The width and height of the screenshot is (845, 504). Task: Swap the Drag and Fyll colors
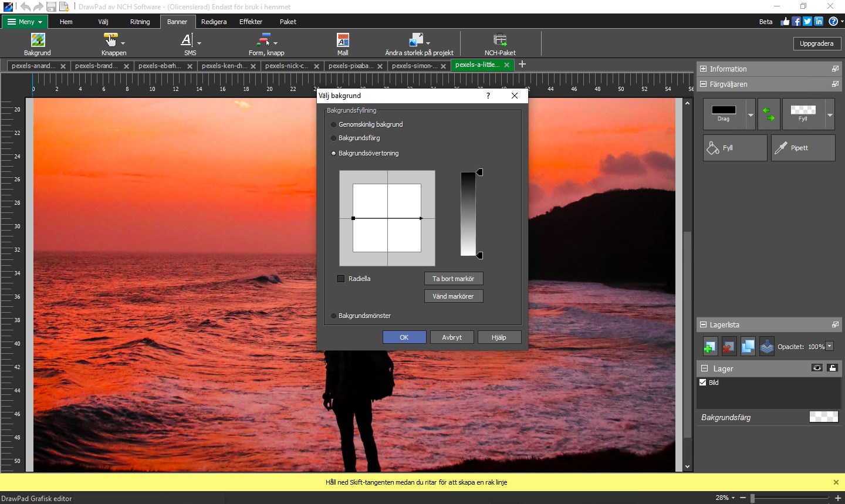tap(769, 114)
